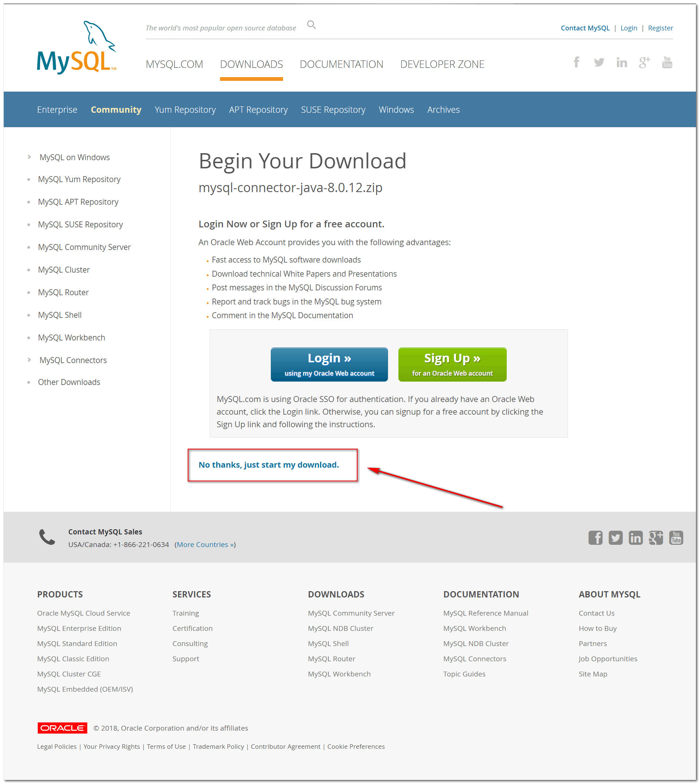Click No thanks, just start my download

click(x=269, y=465)
